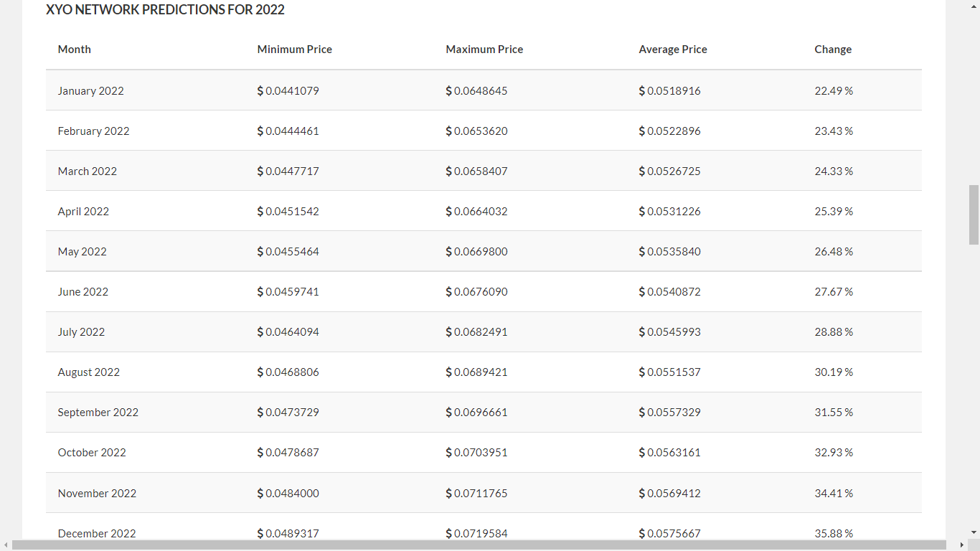Click March minimum price $0.0447717

288,171
